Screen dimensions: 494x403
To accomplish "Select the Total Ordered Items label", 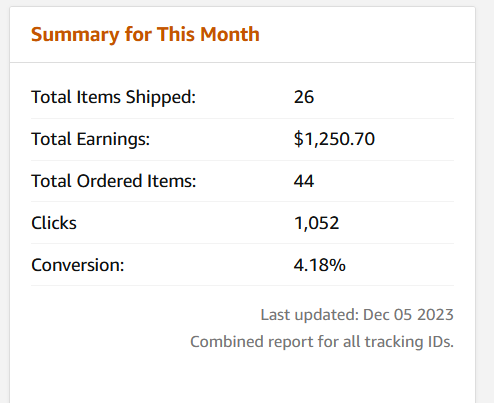I will (x=114, y=181).
